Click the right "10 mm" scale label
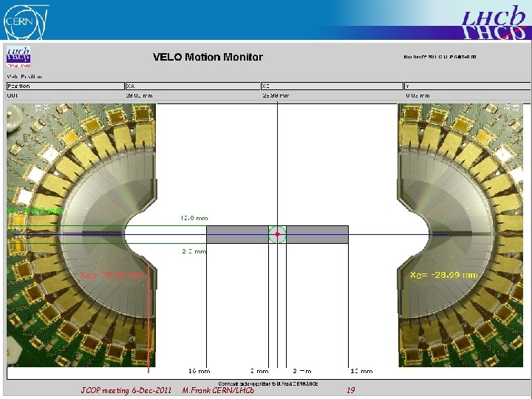Screen dimensions: 532x399 pyautogui.click(x=361, y=371)
